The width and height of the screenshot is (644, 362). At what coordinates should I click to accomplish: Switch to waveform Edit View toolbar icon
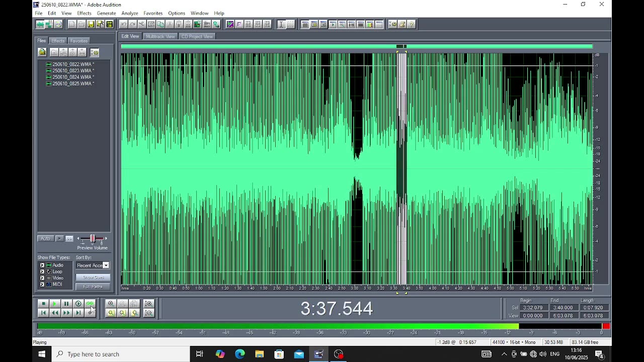tap(40, 24)
